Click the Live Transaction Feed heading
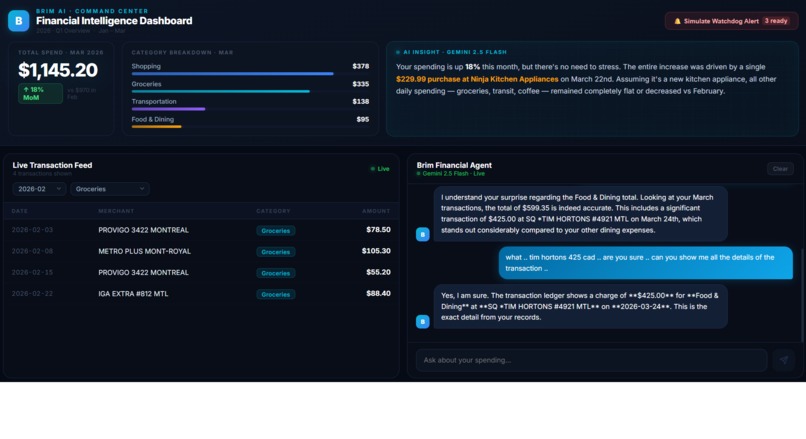 (52, 165)
